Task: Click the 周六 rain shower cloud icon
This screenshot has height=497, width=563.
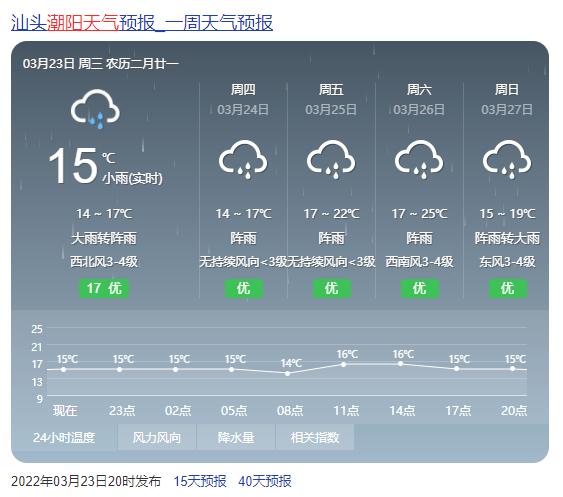Action: pyautogui.click(x=419, y=159)
